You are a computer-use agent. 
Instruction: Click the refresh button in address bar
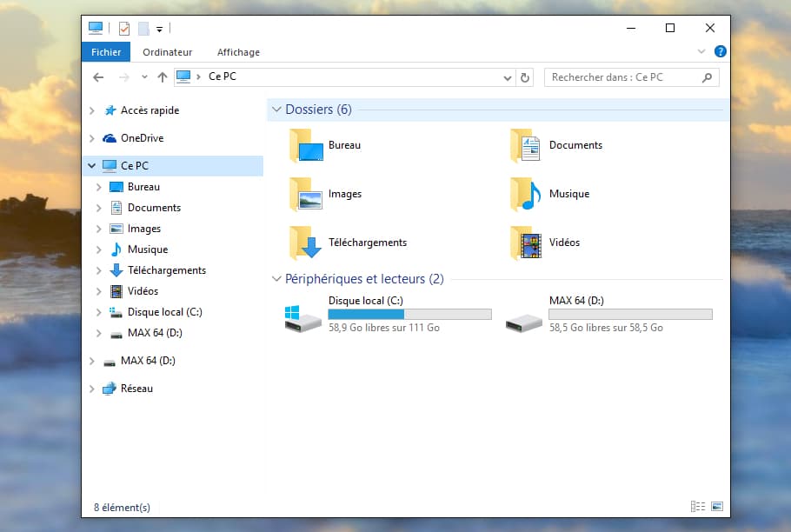pyautogui.click(x=525, y=77)
